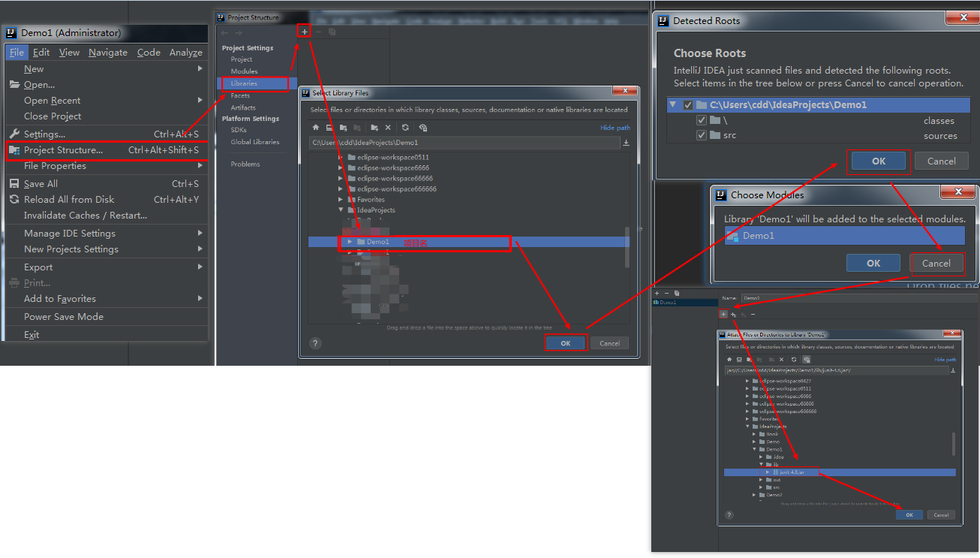Image resolution: width=980 pixels, height=558 pixels.
Task: Click New Folder icon in Select Library Files
Action: click(374, 128)
